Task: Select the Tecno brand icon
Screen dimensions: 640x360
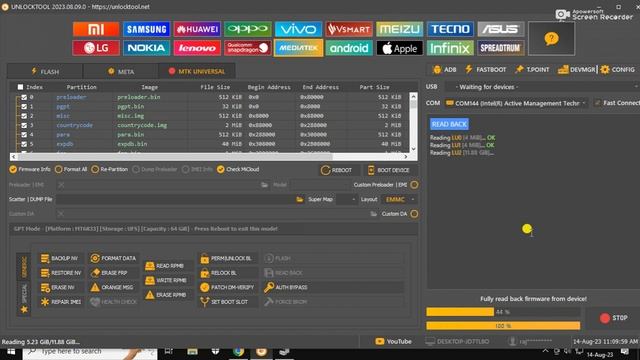Action: pyautogui.click(x=450, y=29)
